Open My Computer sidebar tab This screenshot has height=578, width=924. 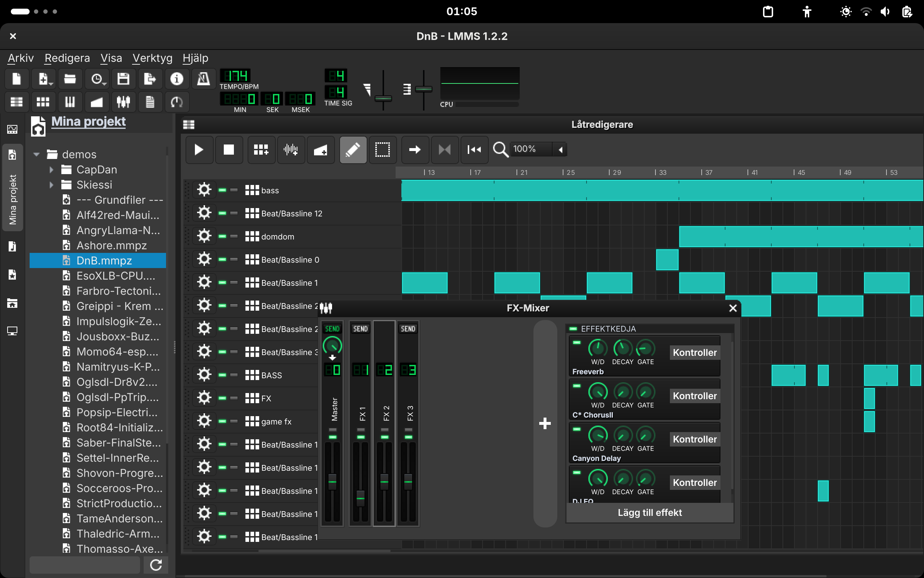pos(12,331)
